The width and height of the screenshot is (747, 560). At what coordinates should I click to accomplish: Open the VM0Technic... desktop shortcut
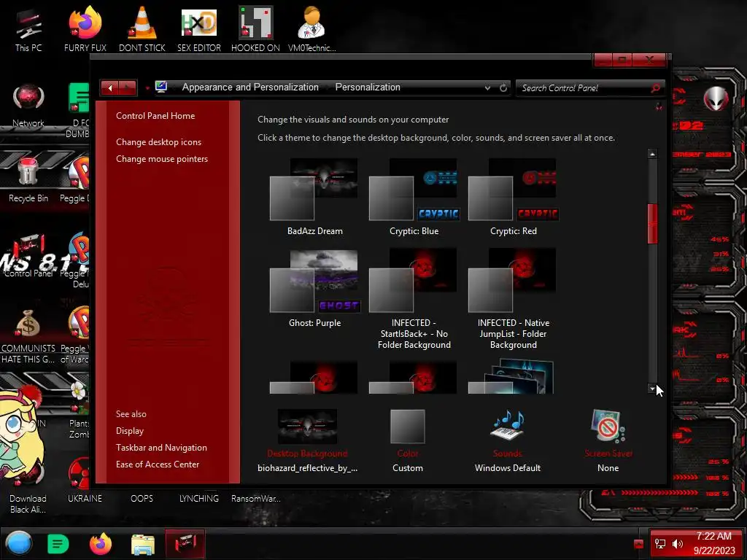(312, 29)
